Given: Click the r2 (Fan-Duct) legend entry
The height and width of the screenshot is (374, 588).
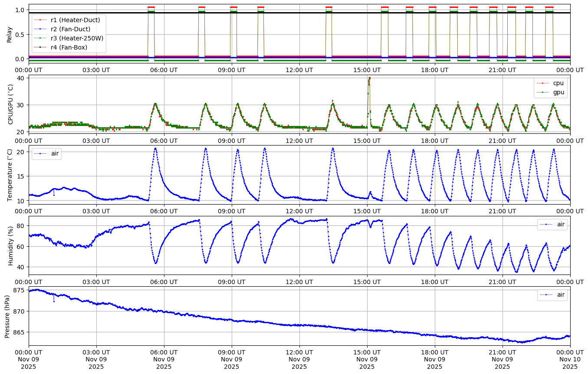Looking at the screenshot, I should [70, 29].
